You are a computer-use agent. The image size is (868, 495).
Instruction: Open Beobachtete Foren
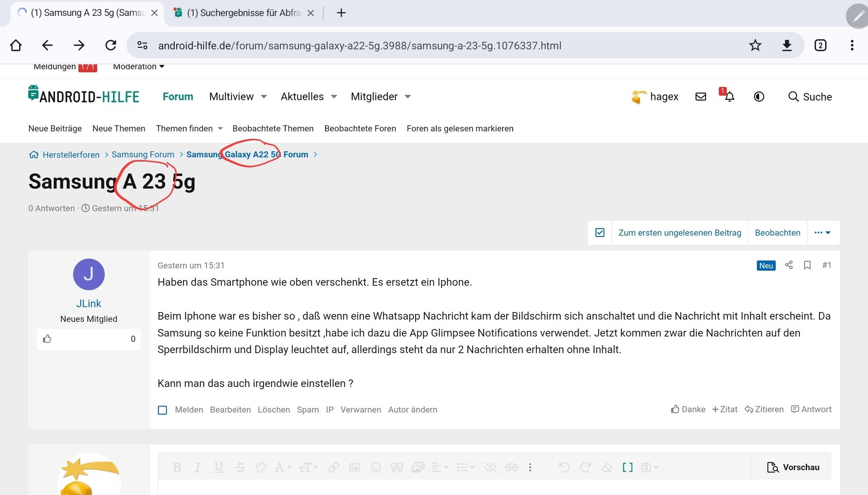360,129
